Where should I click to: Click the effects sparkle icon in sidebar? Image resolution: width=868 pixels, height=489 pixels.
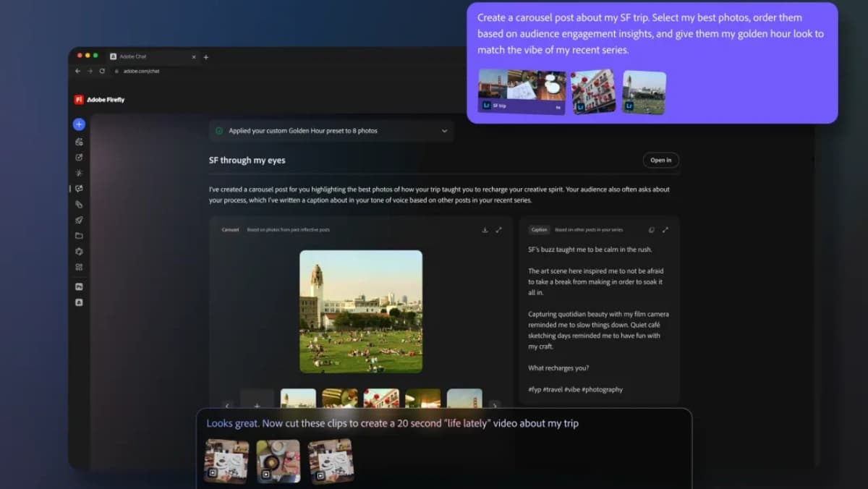point(79,173)
